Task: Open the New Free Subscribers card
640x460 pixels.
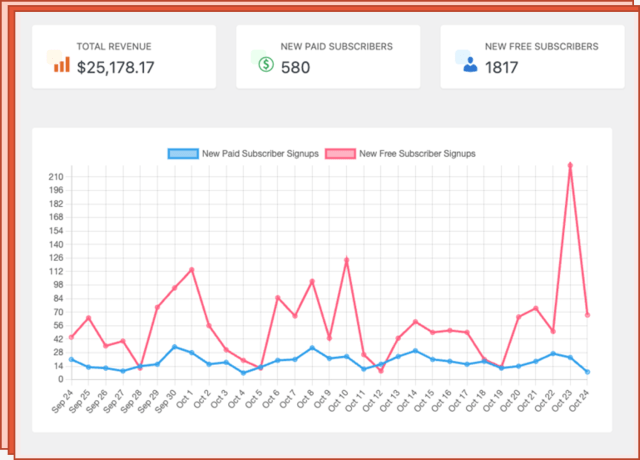Action: point(532,57)
